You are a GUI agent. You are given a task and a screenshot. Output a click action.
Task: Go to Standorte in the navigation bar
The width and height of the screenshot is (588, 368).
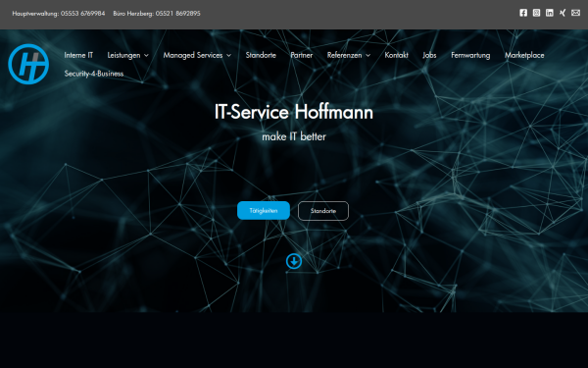click(x=261, y=55)
